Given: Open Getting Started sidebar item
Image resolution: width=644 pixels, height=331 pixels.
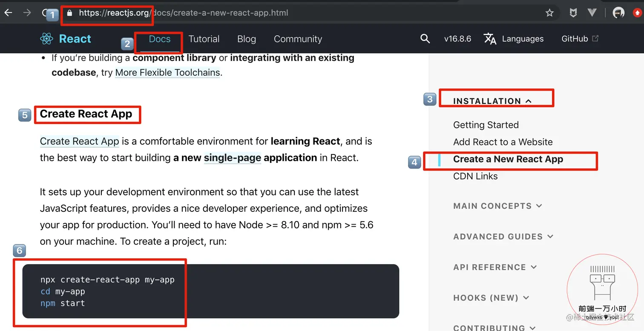Looking at the screenshot, I should (486, 125).
